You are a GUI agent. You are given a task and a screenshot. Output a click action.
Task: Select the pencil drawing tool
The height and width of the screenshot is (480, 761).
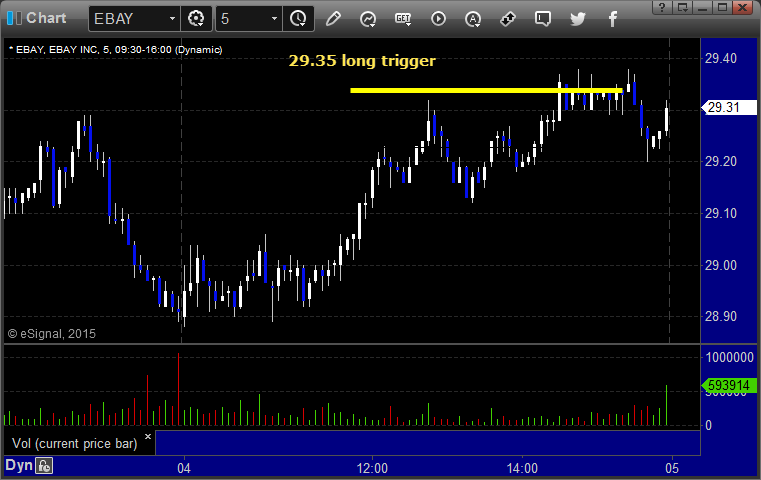(x=333, y=18)
